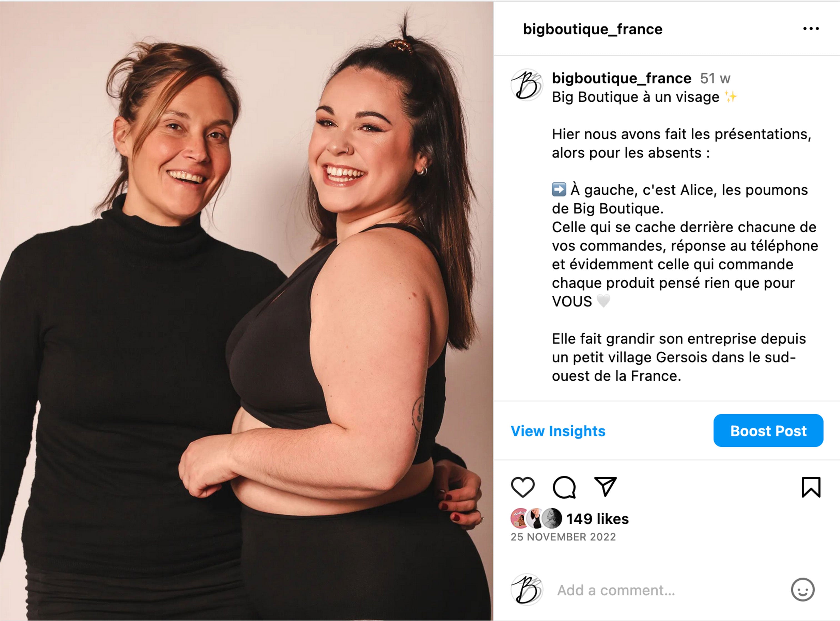This screenshot has height=621, width=840.
Task: Open comments via speech bubble icon
Action: coord(564,487)
